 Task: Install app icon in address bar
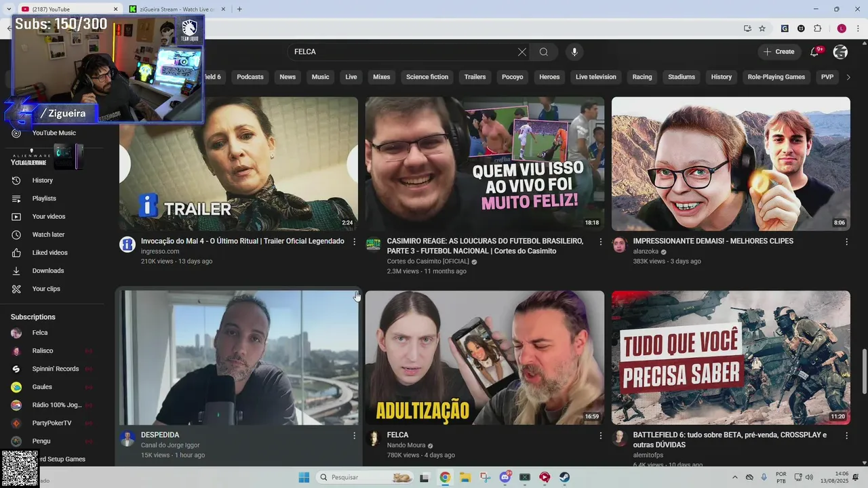(747, 28)
